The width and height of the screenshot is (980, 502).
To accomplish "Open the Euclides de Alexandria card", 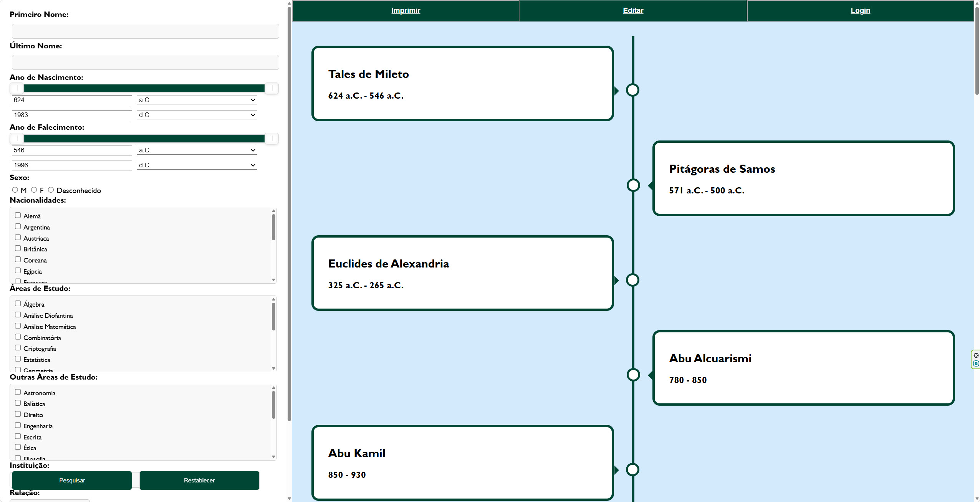I will (462, 273).
